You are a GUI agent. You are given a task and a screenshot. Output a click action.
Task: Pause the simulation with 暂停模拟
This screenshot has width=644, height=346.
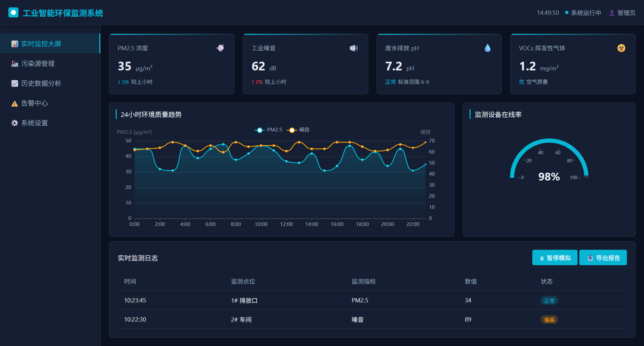554,257
